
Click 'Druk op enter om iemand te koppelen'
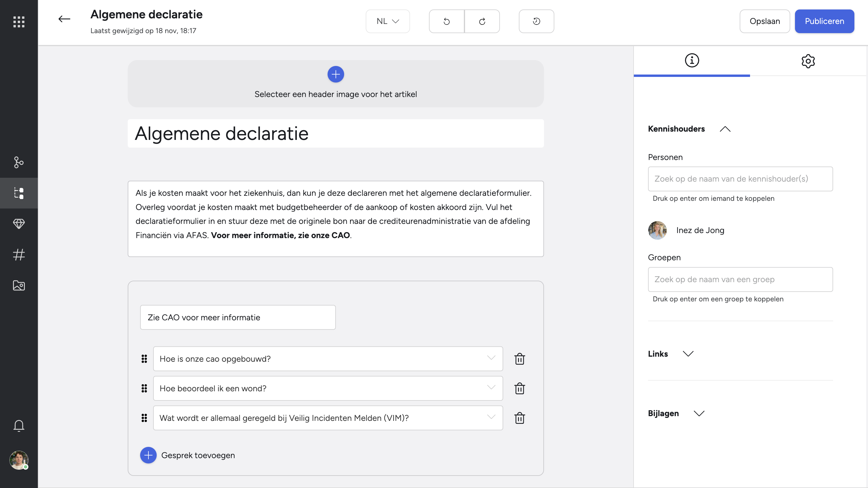(713, 198)
